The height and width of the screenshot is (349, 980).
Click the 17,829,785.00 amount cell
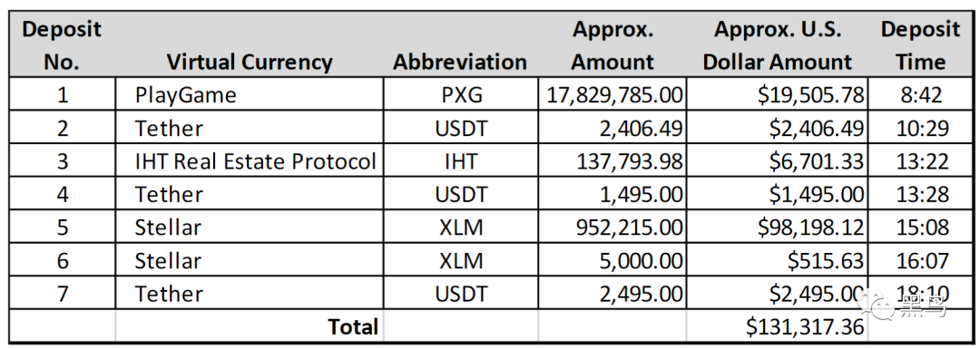612,94
